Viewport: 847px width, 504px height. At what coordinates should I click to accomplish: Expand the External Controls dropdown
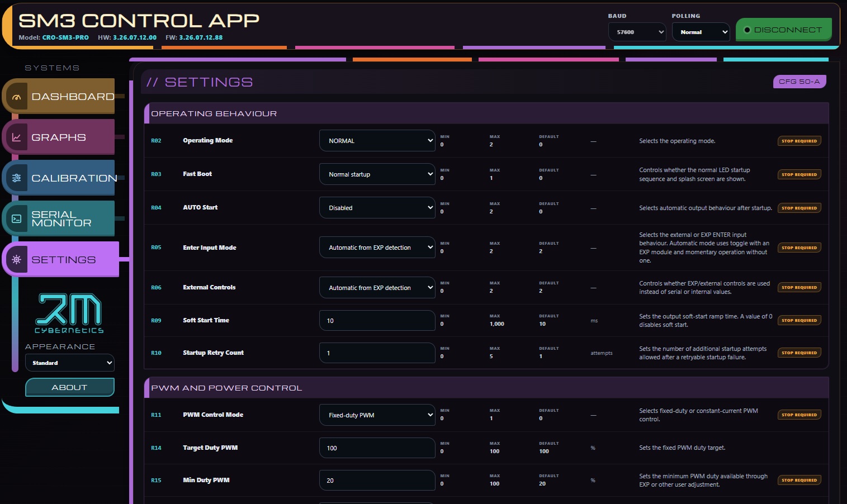(x=377, y=288)
